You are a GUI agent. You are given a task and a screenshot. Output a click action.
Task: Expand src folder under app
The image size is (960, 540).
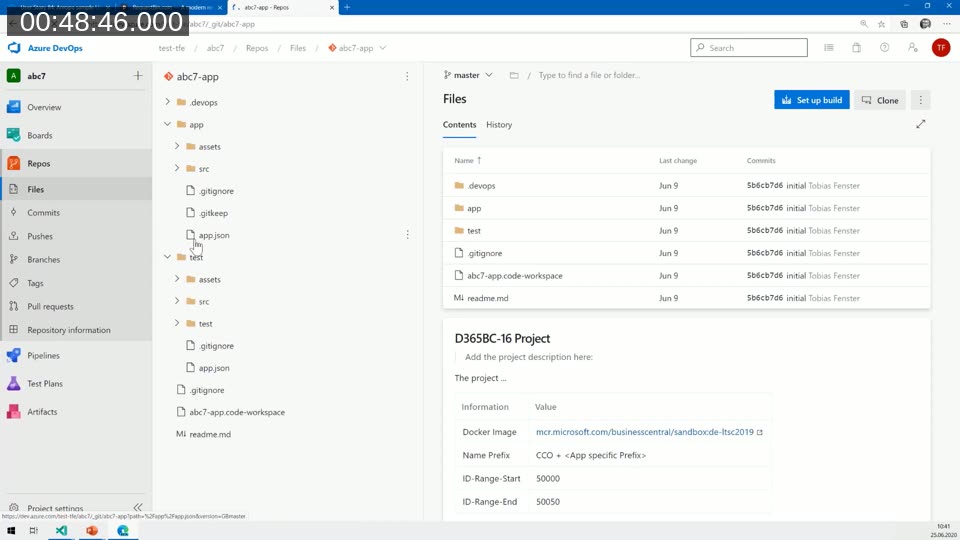pos(177,168)
